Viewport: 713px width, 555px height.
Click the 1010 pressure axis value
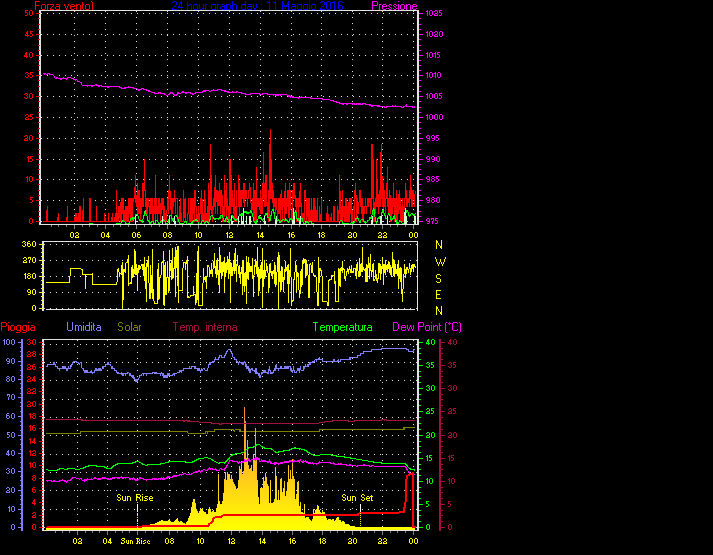(432, 76)
